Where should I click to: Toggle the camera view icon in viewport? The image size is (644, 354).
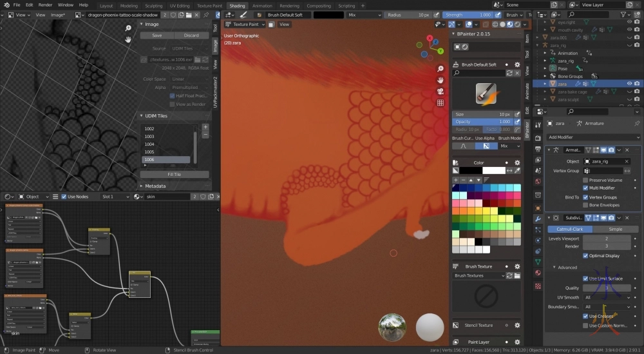click(440, 91)
